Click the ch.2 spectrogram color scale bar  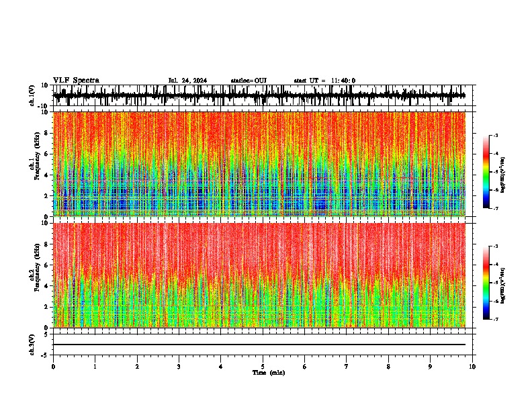486,283
